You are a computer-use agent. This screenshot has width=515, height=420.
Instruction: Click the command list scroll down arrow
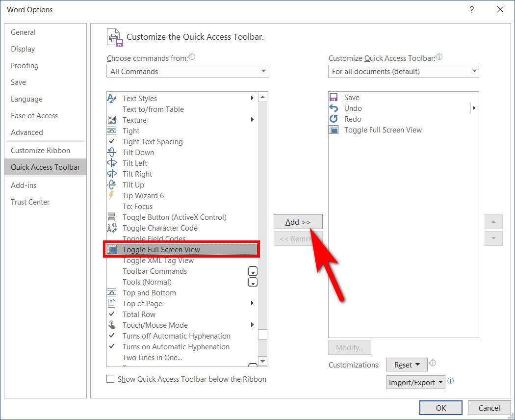click(x=263, y=361)
